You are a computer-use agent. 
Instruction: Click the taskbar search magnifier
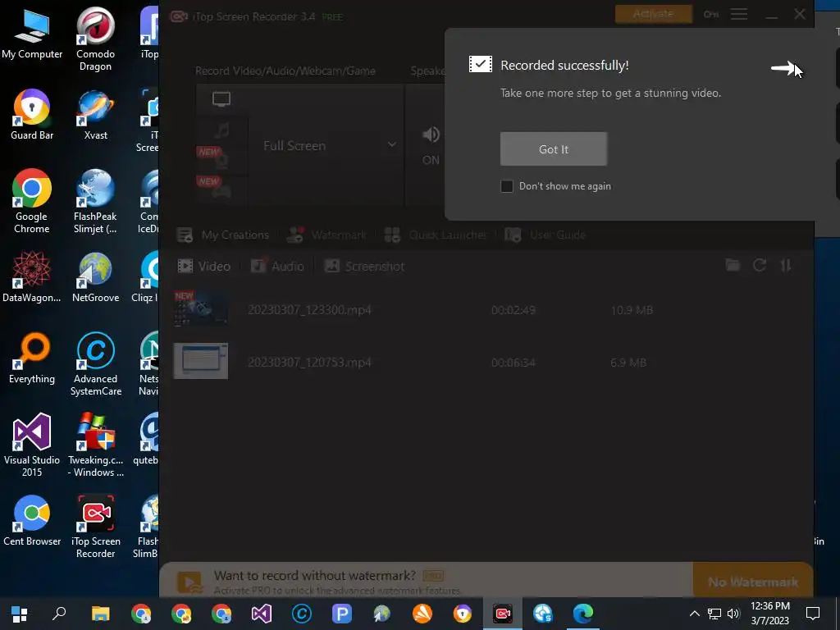(59, 614)
